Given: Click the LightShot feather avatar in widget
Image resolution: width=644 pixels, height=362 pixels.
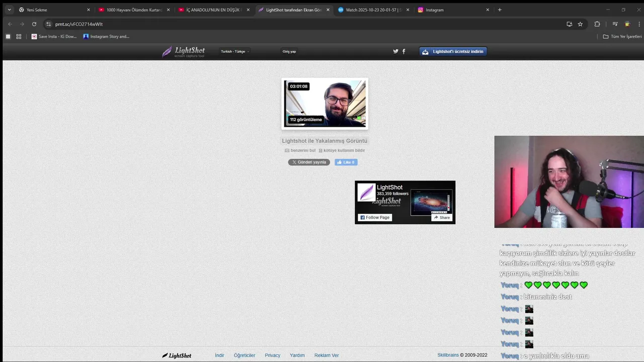Looking at the screenshot, I should (x=366, y=193).
